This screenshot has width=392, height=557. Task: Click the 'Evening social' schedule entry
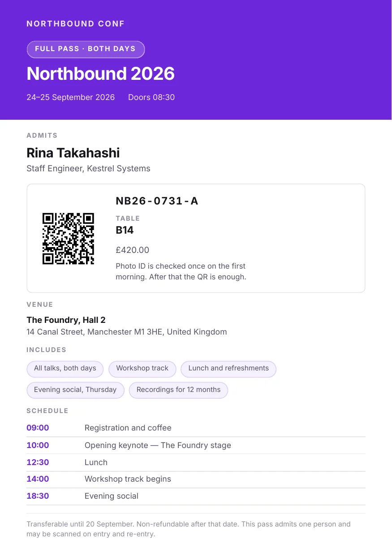112,496
